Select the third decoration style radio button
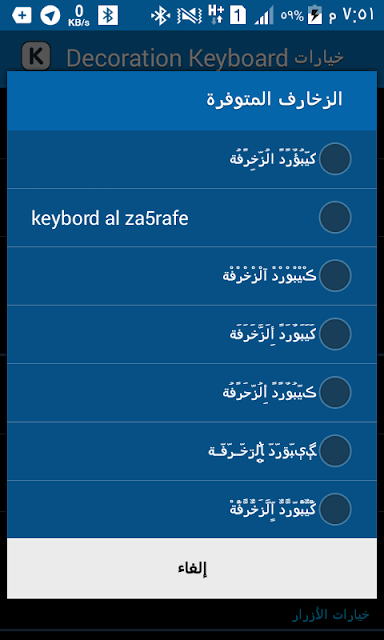The height and width of the screenshot is (640, 384). tap(335, 276)
